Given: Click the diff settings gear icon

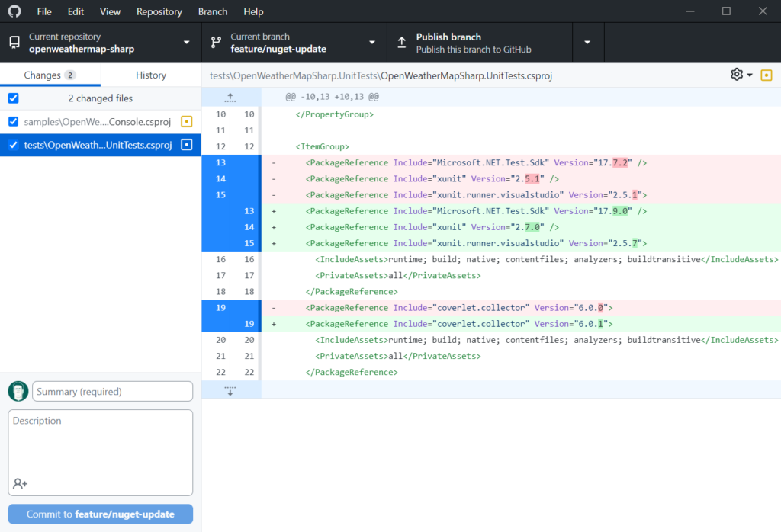Looking at the screenshot, I should pyautogui.click(x=737, y=75).
